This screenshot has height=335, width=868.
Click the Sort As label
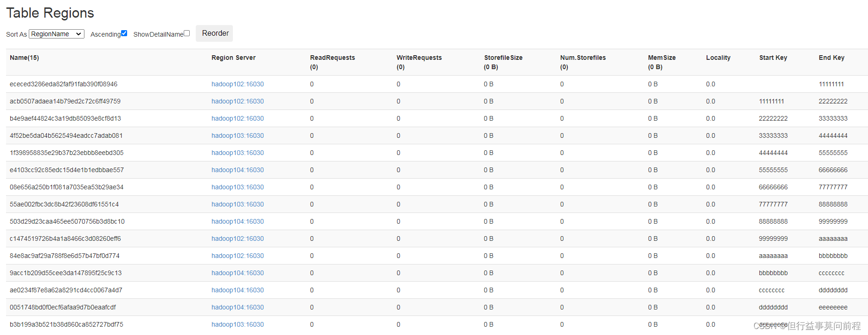(x=16, y=34)
